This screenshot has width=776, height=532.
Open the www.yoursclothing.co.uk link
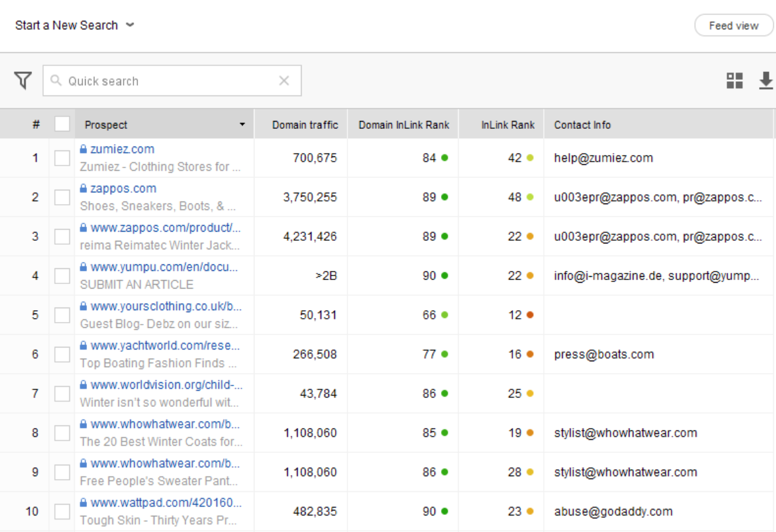(x=166, y=306)
